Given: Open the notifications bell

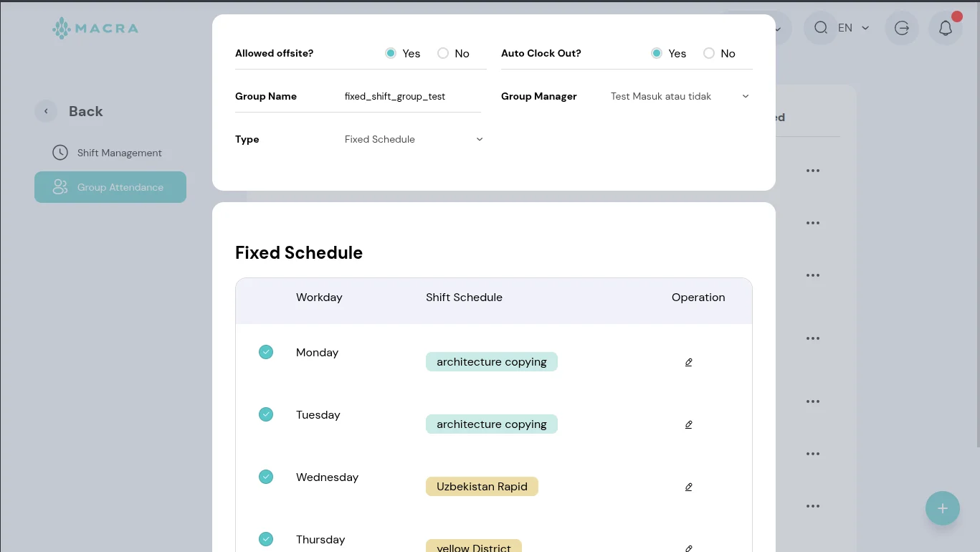Looking at the screenshot, I should tap(945, 28).
